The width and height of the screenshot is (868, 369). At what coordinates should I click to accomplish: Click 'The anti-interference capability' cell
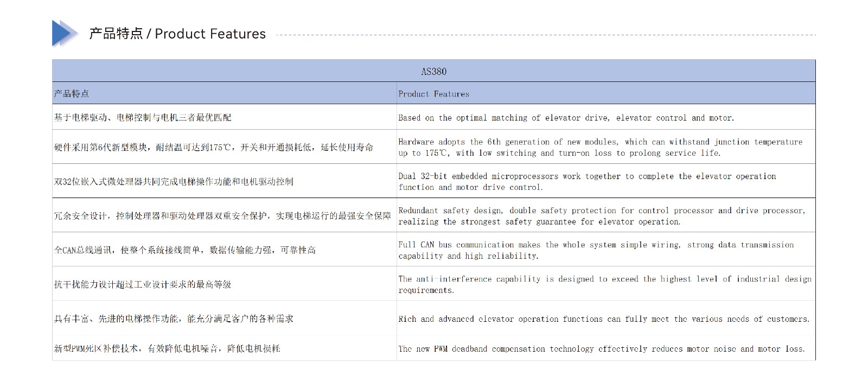(606, 283)
